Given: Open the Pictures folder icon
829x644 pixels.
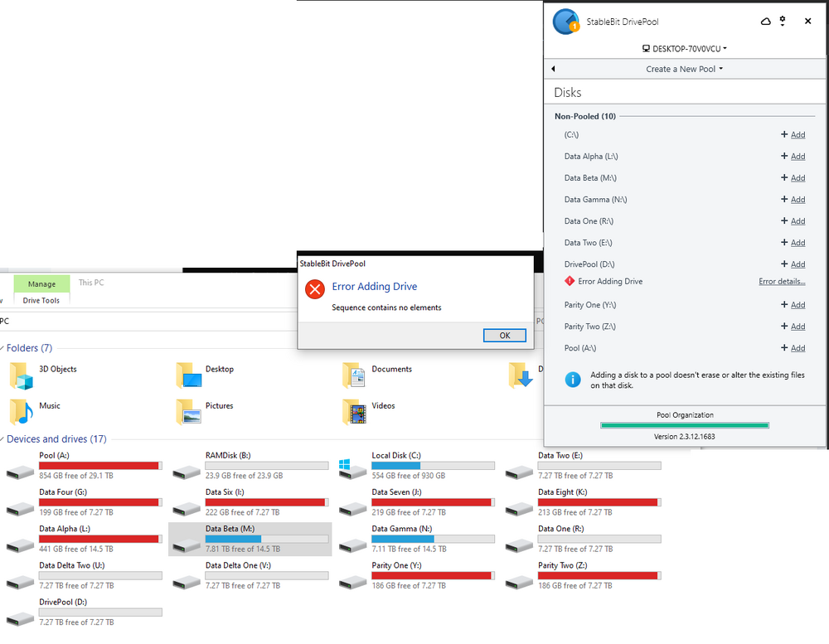Looking at the screenshot, I should point(188,412).
